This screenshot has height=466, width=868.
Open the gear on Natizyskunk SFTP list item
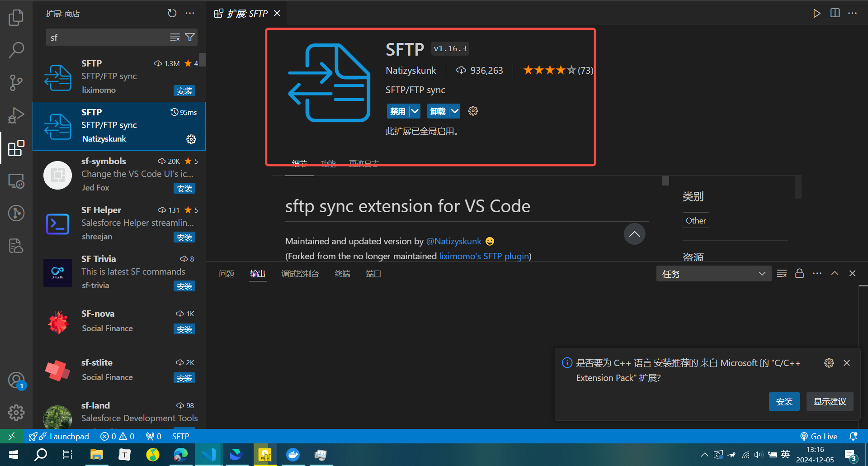click(191, 139)
